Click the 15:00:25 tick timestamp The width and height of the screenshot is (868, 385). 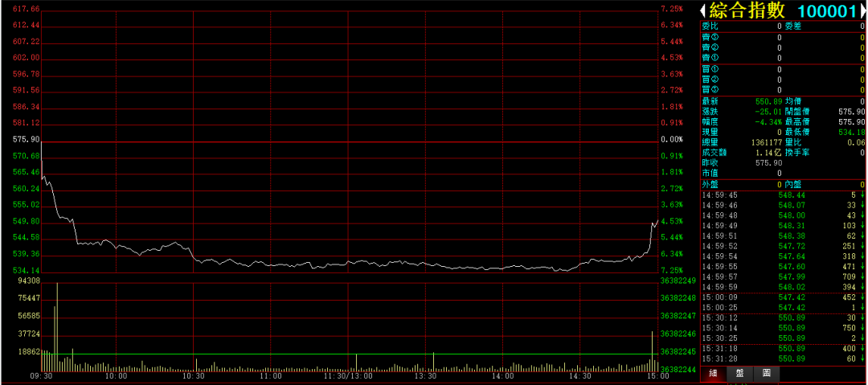pyautogui.click(x=719, y=307)
